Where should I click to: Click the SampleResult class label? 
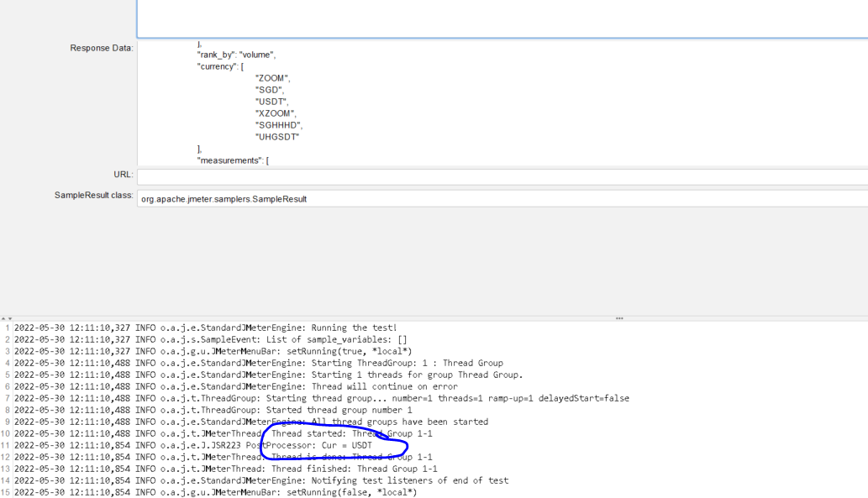pos(93,196)
